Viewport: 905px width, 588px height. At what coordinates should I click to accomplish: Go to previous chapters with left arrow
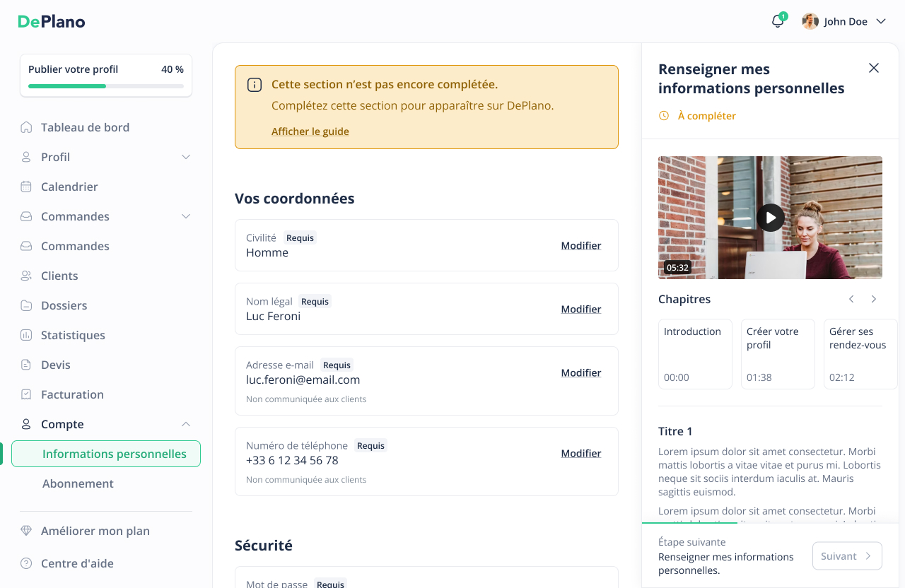point(851,299)
